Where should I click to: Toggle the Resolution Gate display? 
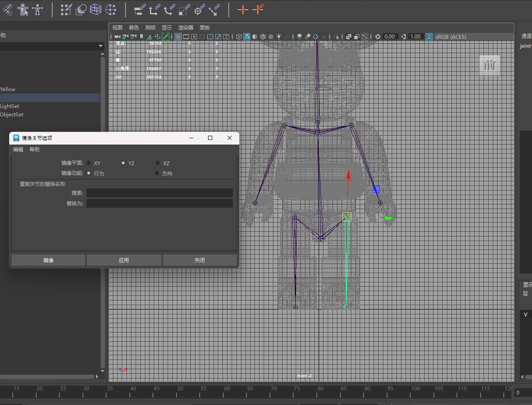coord(194,37)
